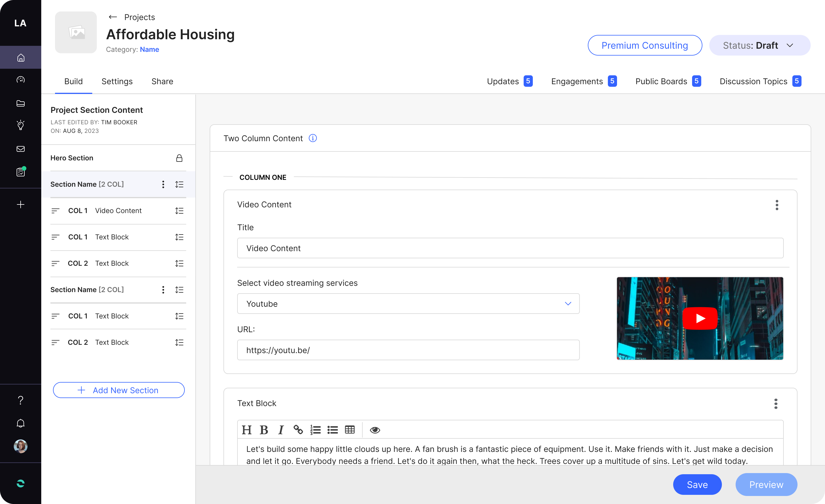Switch to the Share tab
The height and width of the screenshot is (504, 825).
[162, 81]
